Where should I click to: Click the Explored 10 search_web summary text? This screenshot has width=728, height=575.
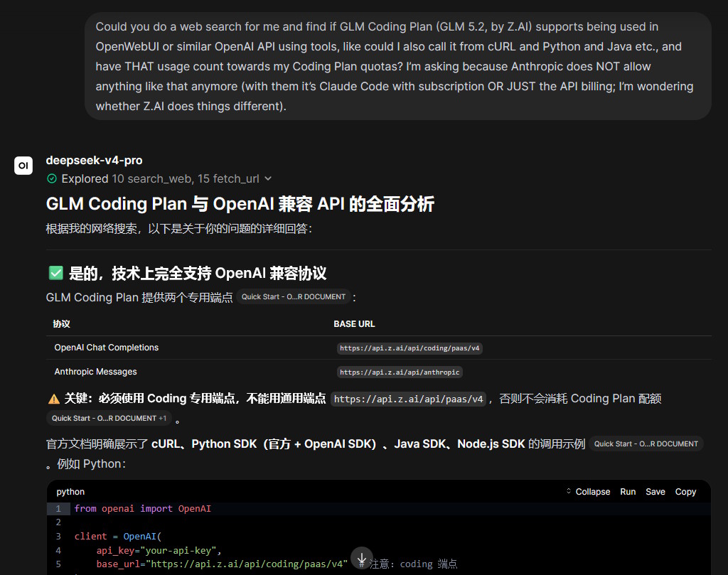(x=160, y=178)
